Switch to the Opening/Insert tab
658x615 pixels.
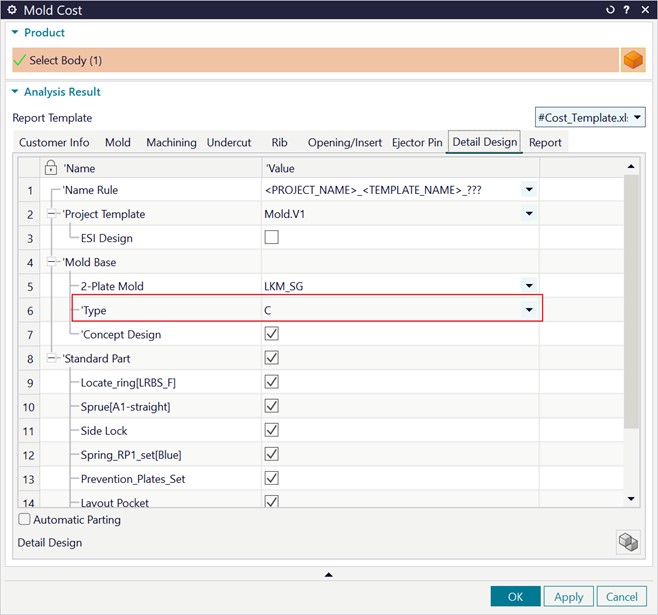click(345, 143)
